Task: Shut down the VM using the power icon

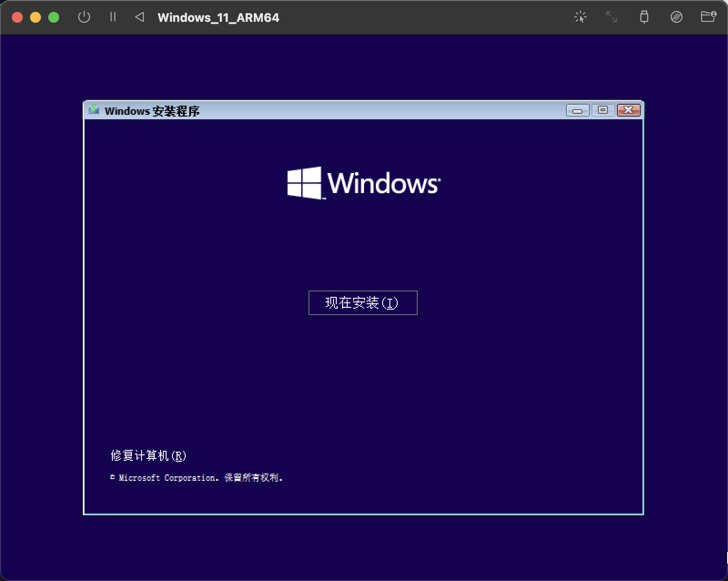Action: [84, 17]
